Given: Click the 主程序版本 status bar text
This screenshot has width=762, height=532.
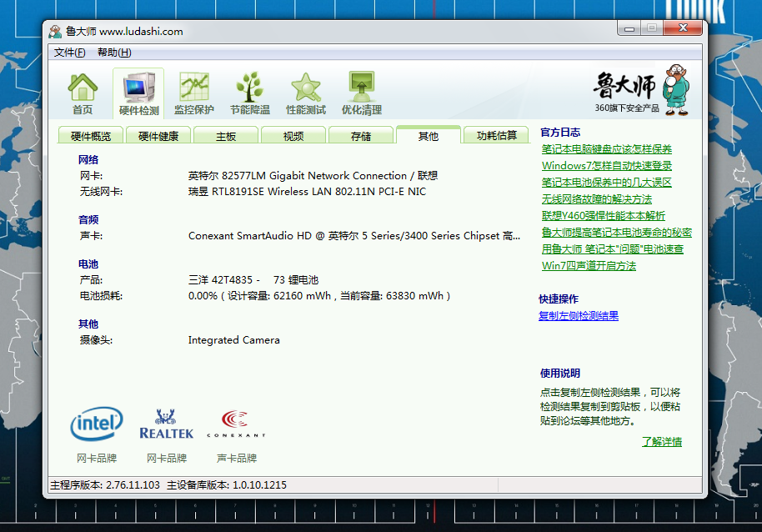Looking at the screenshot, I should 105,484.
